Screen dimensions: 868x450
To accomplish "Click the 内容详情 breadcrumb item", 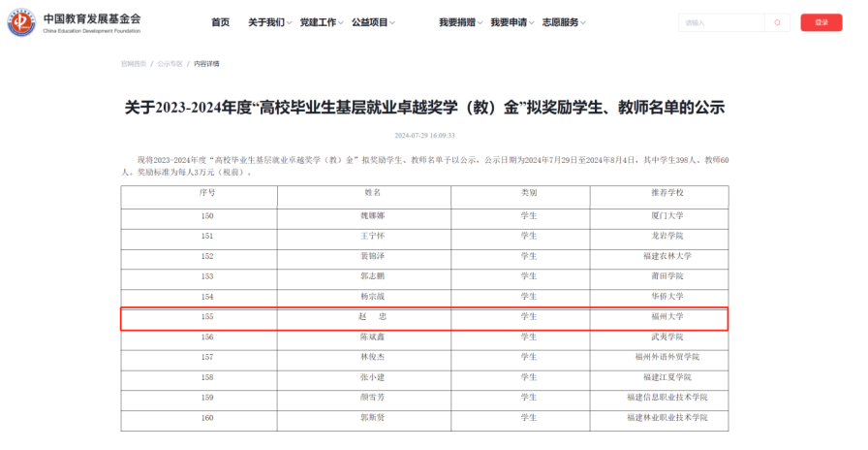I will [206, 64].
